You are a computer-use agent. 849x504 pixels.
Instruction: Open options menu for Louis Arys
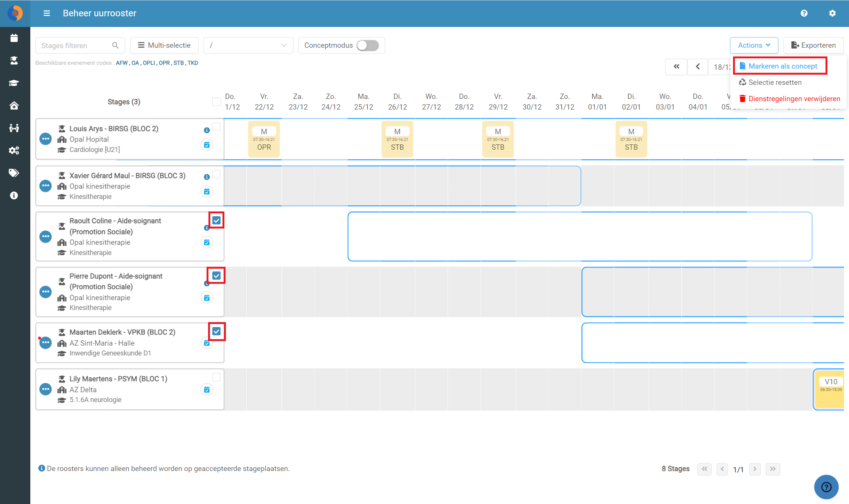[45, 139]
